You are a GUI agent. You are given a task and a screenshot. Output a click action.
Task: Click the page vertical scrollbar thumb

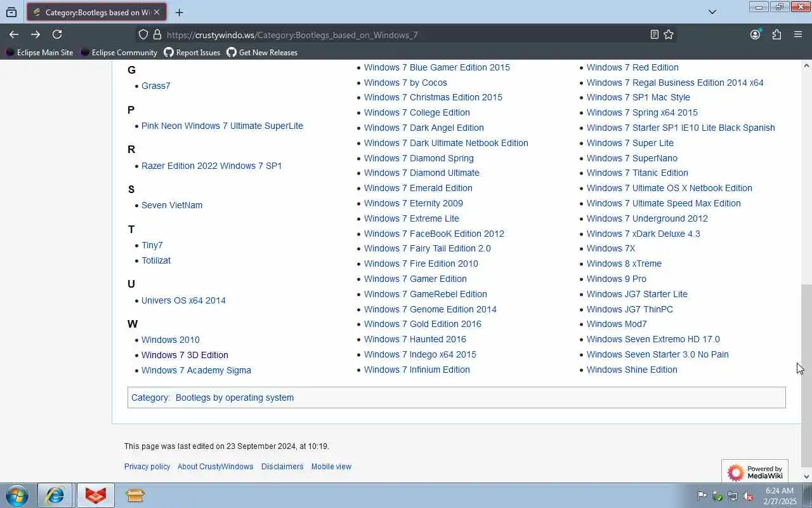pos(806,375)
